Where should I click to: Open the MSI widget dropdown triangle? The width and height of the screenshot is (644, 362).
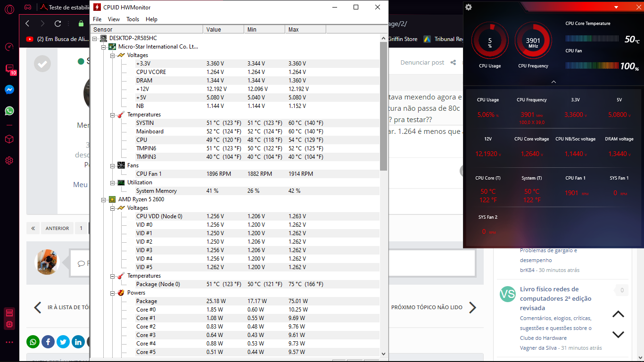616,7
